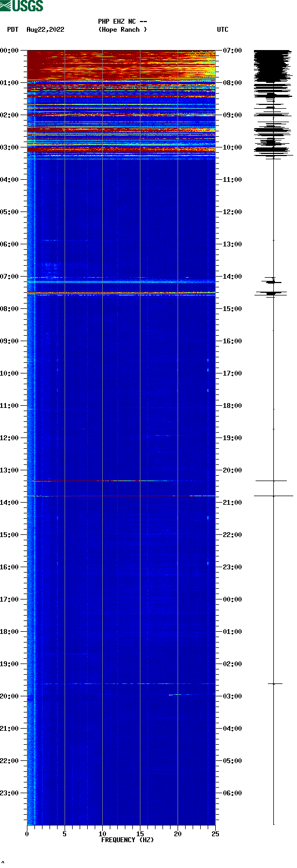Viewport: 297px width, 868px height.
Task: Click the 15:00 UTC time label
Action: pyautogui.click(x=232, y=309)
